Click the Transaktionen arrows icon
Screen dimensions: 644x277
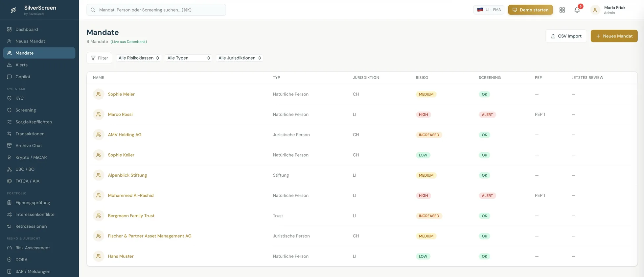(9, 134)
